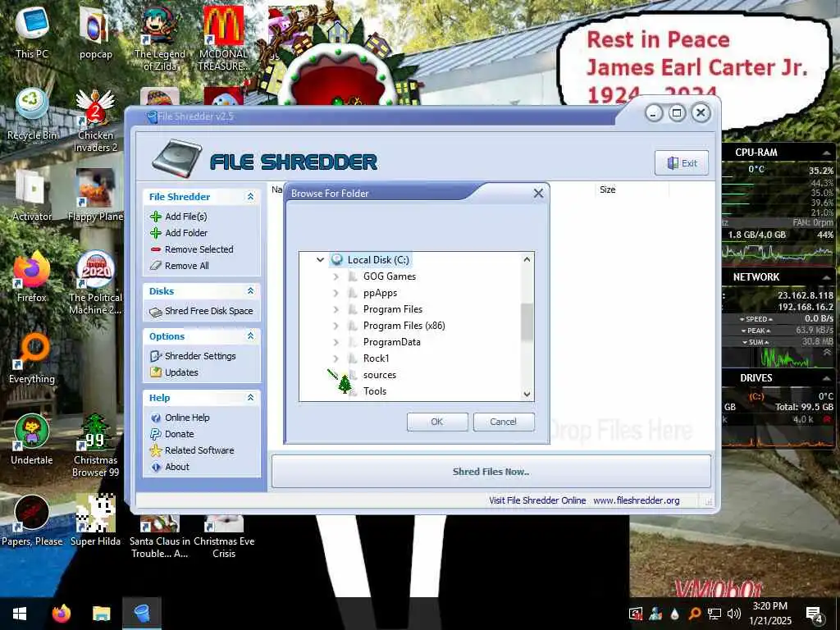Open the www.fileshredder.org link

[x=637, y=500]
